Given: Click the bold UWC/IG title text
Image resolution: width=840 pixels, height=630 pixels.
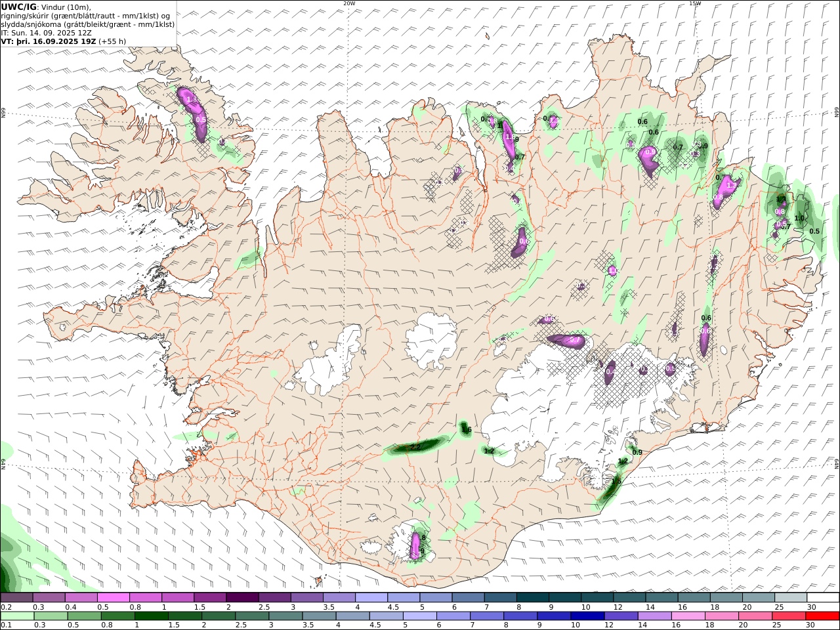Looking at the screenshot, I should click(18, 7).
